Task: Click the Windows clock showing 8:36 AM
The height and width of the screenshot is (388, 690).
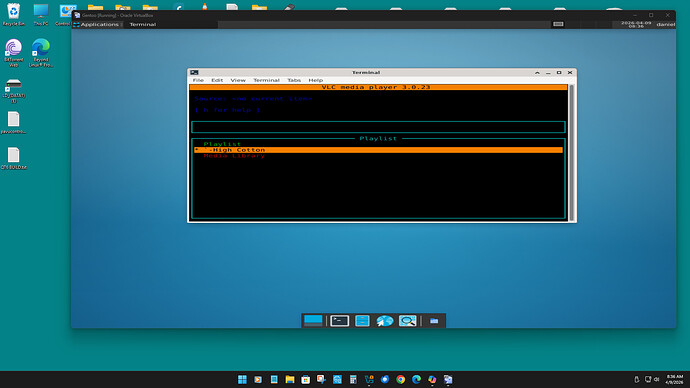Action: [674, 379]
